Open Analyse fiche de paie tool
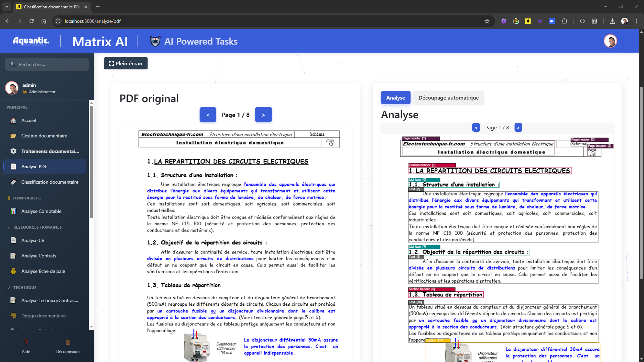Screen dimensions: 644x362 pyautogui.click(x=43, y=271)
